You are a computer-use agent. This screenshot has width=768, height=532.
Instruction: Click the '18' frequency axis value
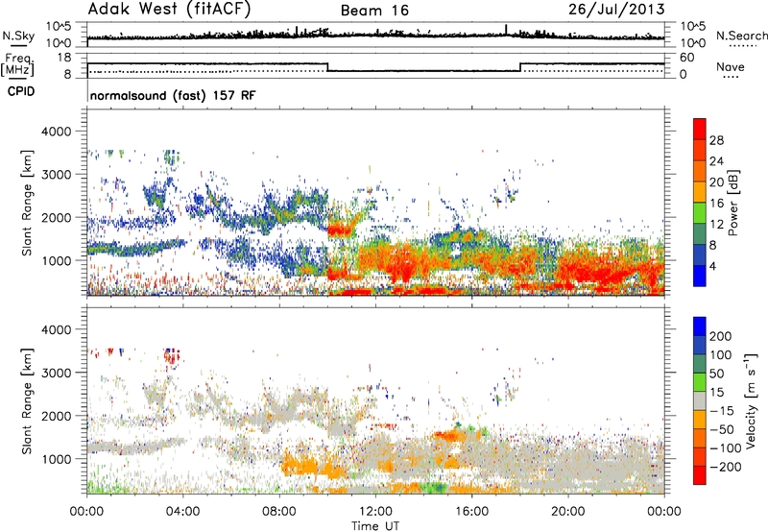click(x=63, y=58)
